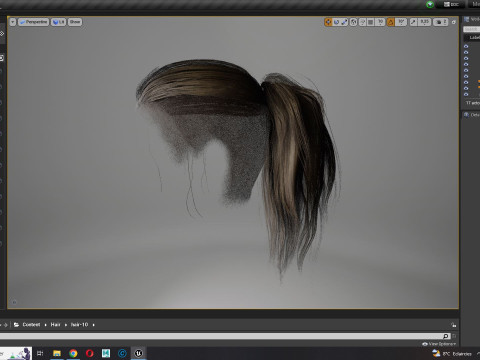This screenshot has height=360, width=480.
Task: Open the Lit view mode menu
Action: [59, 22]
